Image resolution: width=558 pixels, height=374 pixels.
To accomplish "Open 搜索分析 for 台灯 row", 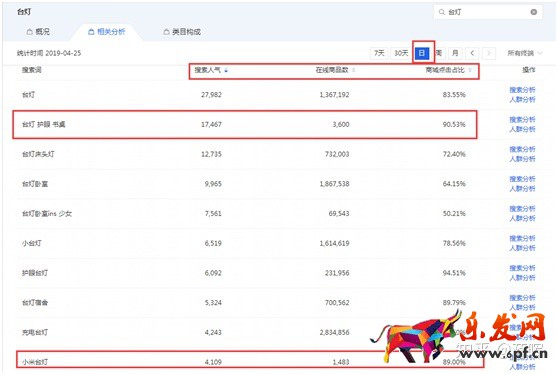I will [x=522, y=90].
